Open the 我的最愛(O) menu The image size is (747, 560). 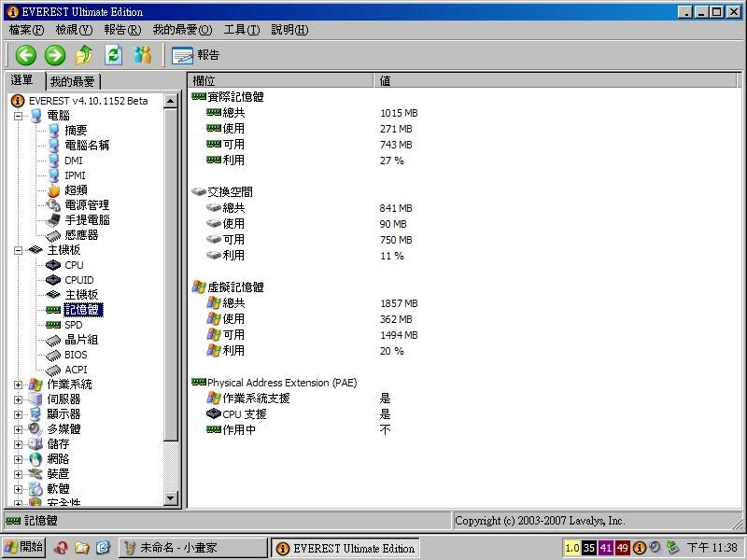[182, 30]
